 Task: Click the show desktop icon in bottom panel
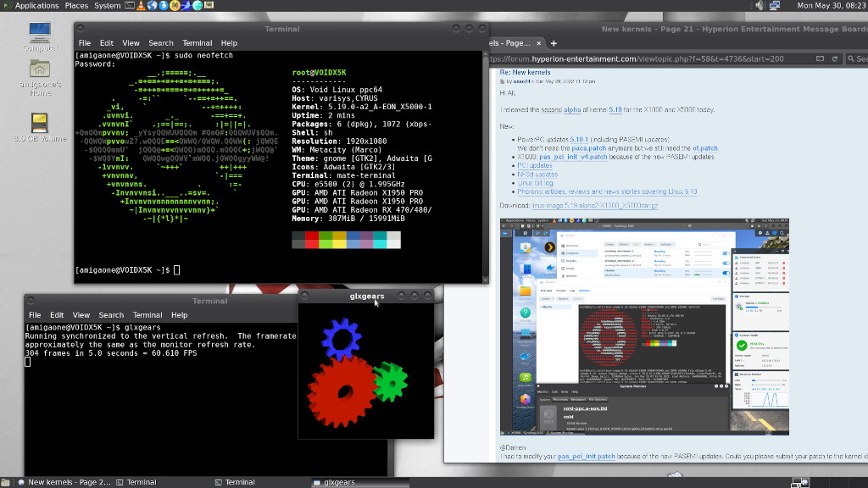[x=6, y=482]
